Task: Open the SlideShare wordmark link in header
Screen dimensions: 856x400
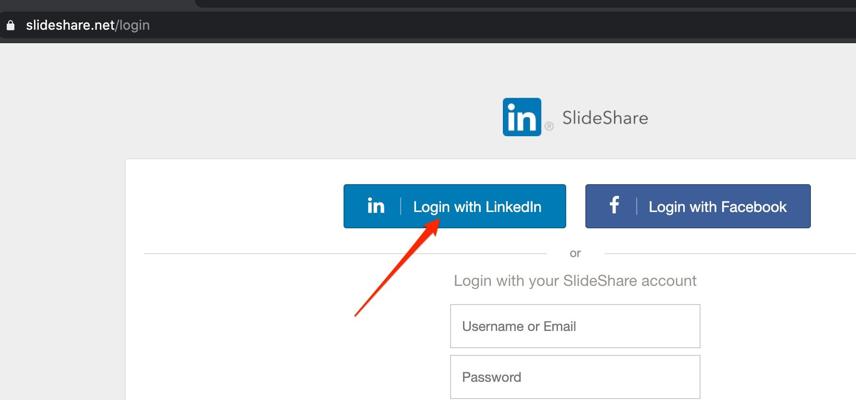Action: tap(605, 118)
